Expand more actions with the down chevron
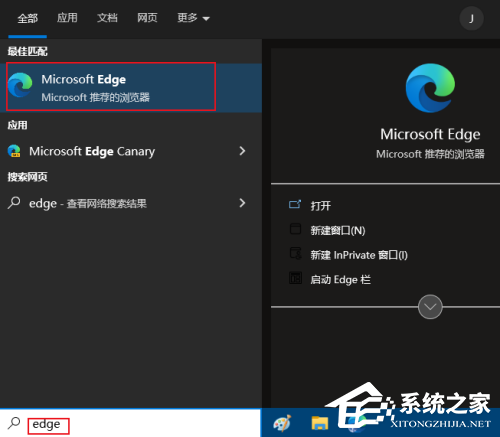The width and height of the screenshot is (500, 437). [430, 307]
